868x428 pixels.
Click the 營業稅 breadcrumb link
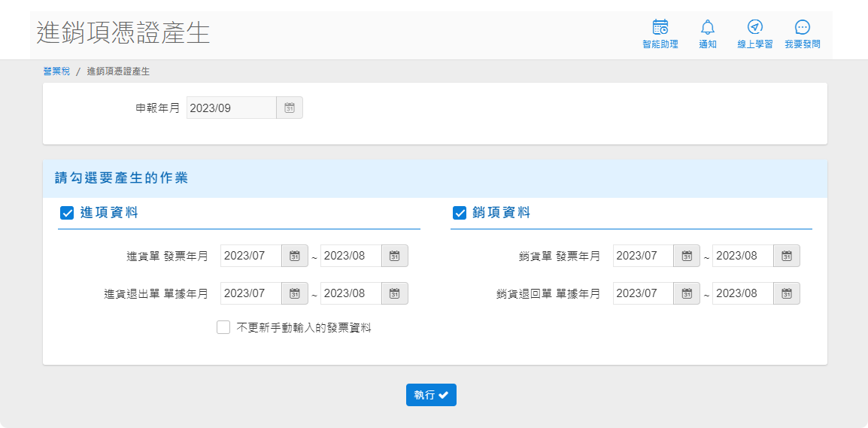click(56, 71)
